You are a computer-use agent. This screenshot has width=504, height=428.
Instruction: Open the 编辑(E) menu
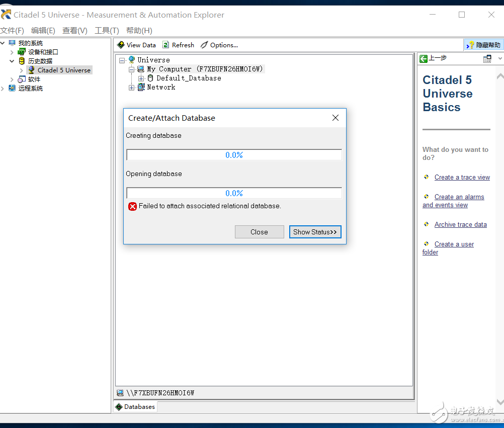tap(43, 31)
